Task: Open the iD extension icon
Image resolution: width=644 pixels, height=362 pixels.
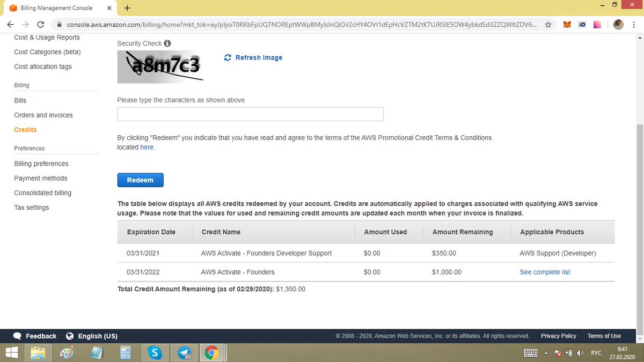Action: tap(582, 25)
